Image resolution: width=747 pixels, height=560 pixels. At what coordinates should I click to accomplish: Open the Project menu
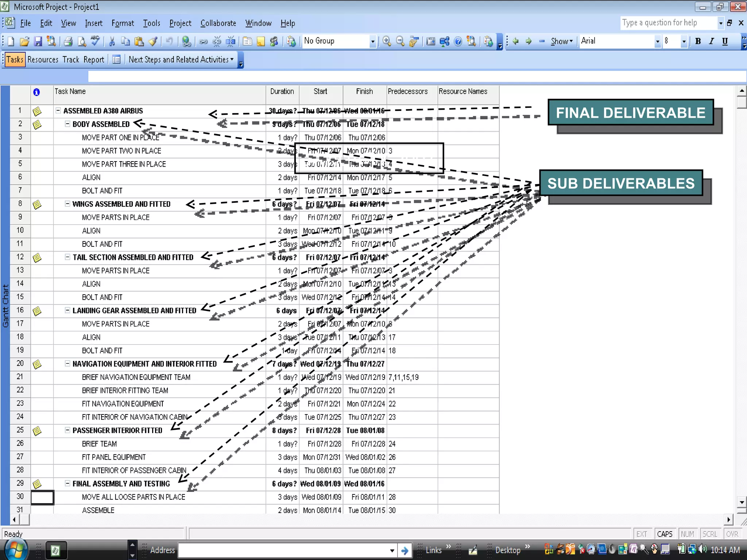[x=180, y=23]
